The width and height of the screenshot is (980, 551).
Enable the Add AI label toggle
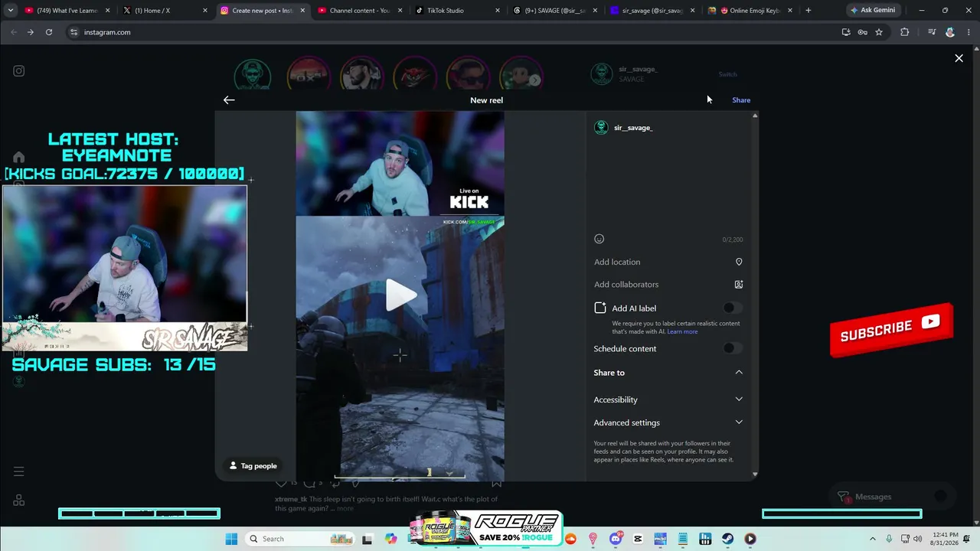click(x=733, y=308)
